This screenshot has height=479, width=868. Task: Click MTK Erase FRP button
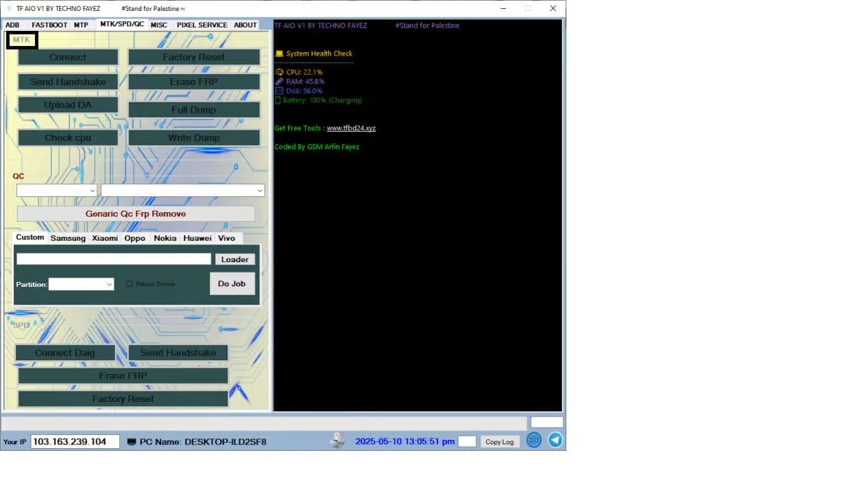tap(194, 82)
